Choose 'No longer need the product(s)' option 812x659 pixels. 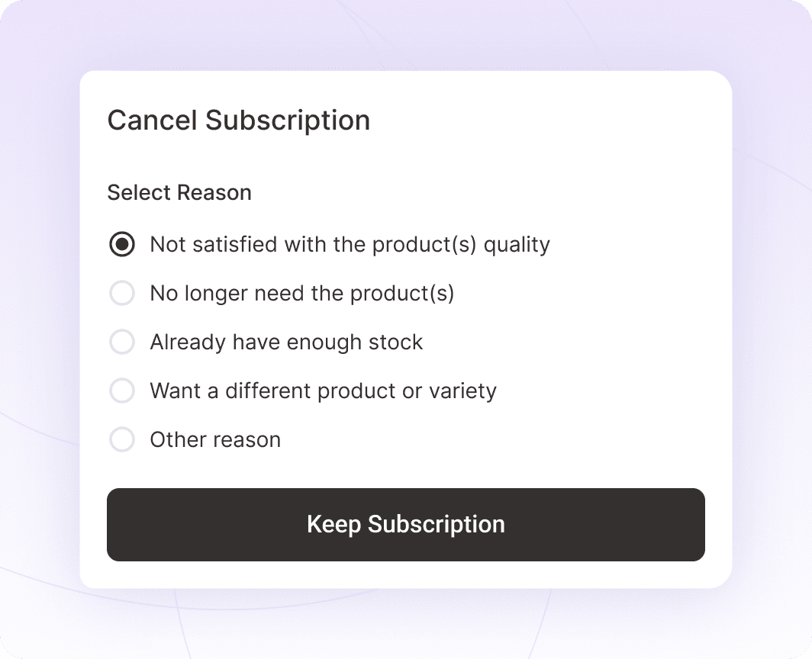click(x=122, y=293)
